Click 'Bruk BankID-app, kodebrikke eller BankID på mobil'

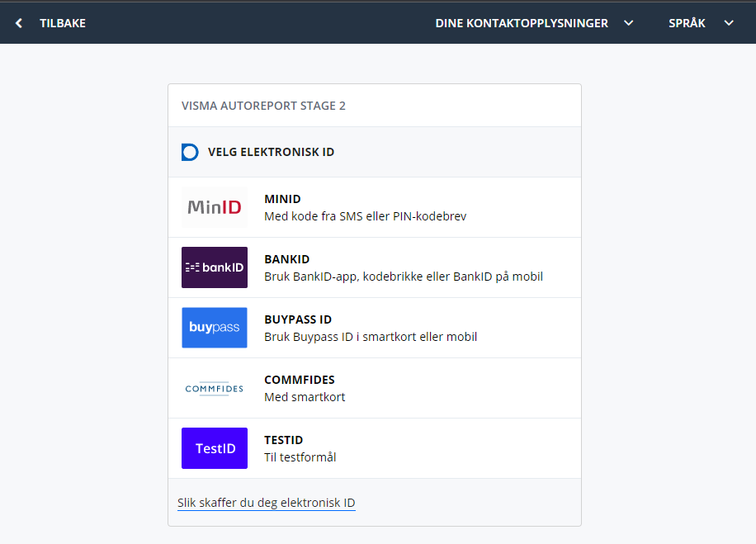[x=404, y=277]
